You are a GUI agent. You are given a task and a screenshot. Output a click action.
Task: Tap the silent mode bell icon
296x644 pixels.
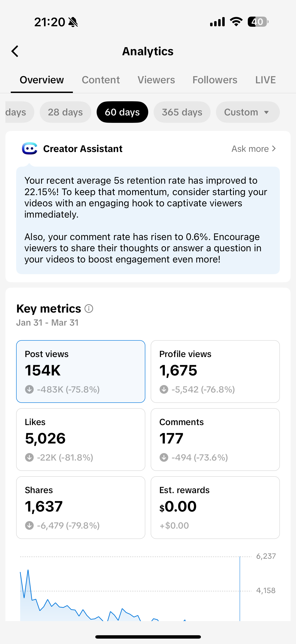pyautogui.click(x=73, y=22)
